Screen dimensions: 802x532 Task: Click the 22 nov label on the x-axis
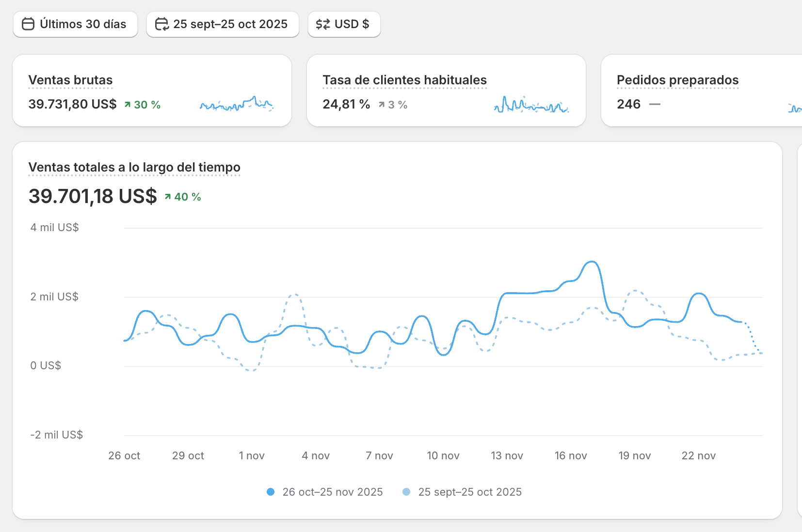tap(698, 455)
